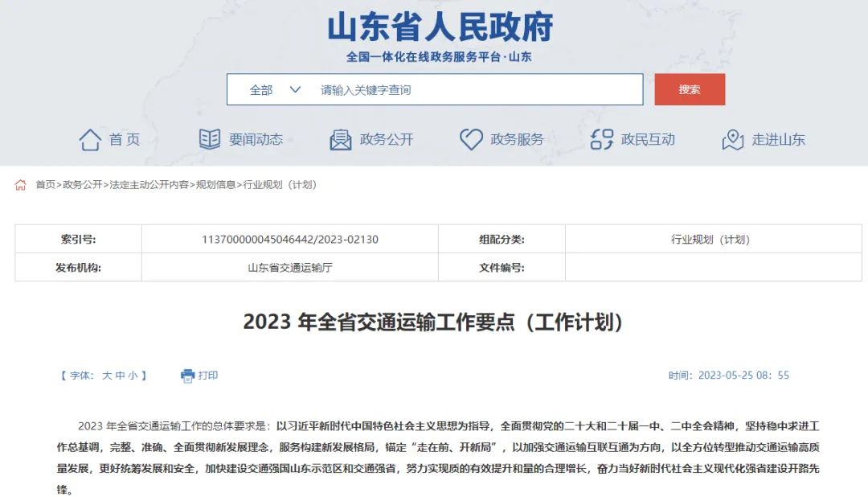Click the 山东省人民政府 site title logo
This screenshot has height=497, width=868.
(x=440, y=27)
